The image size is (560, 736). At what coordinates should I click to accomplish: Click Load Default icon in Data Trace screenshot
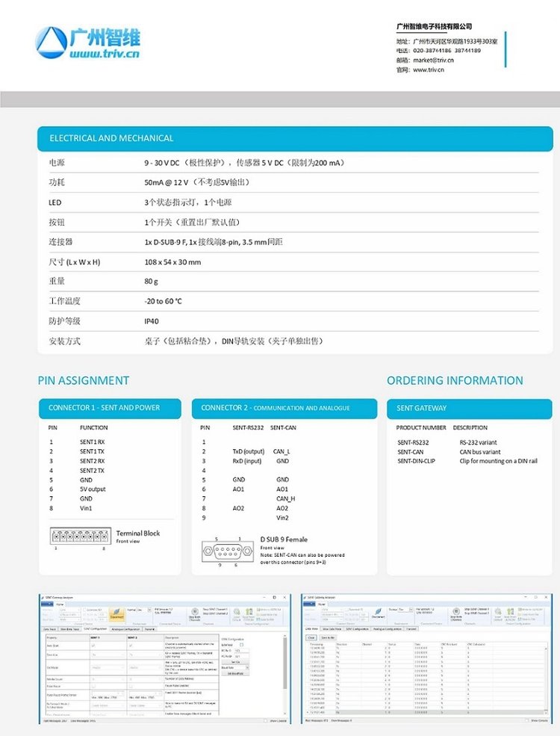pyautogui.click(x=498, y=614)
